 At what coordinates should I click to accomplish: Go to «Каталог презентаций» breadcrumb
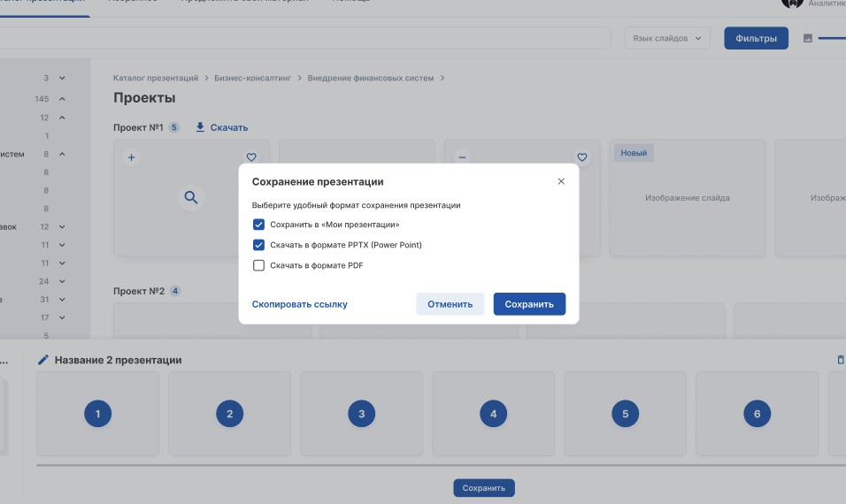click(x=156, y=78)
